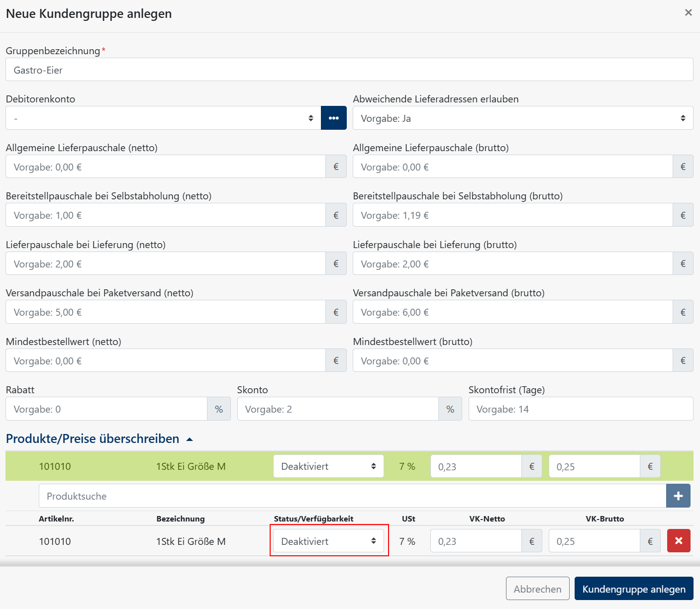Image resolution: width=700 pixels, height=609 pixels.
Task: Click the Produktsuche search field
Action: [352, 496]
